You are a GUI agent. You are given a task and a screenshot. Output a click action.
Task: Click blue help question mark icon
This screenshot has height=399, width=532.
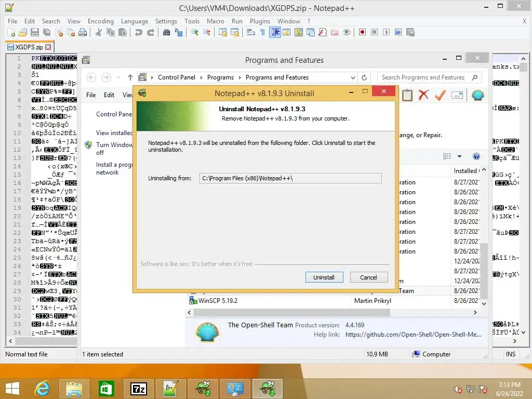pos(476,156)
